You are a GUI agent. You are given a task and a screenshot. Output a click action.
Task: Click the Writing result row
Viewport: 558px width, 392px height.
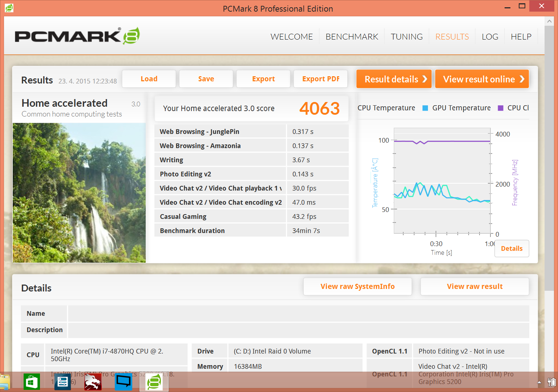(251, 160)
